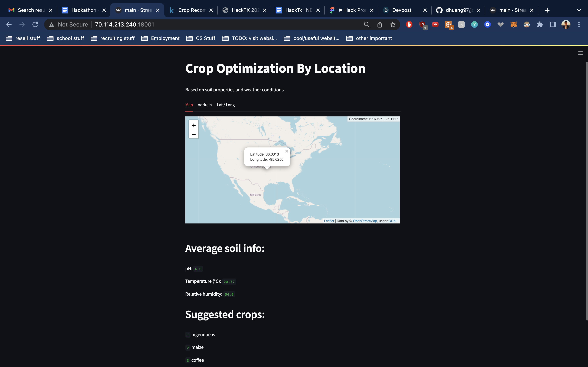Close the latitude longitude popup
The height and width of the screenshot is (367, 588).
pos(286,151)
